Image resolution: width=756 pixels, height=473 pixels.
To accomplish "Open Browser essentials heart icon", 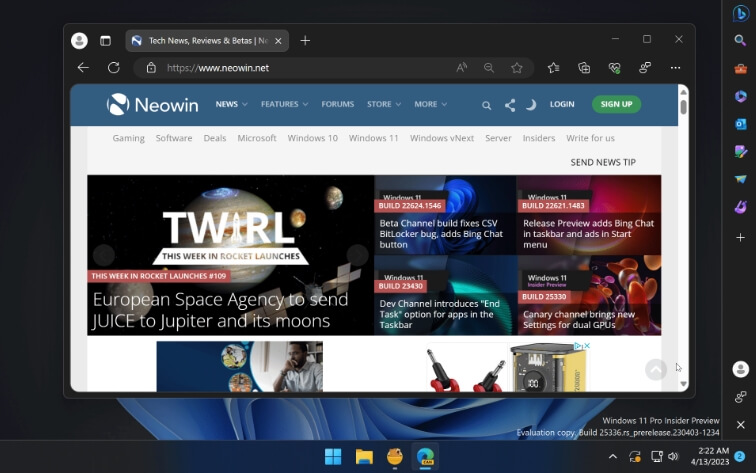I will pos(614,68).
